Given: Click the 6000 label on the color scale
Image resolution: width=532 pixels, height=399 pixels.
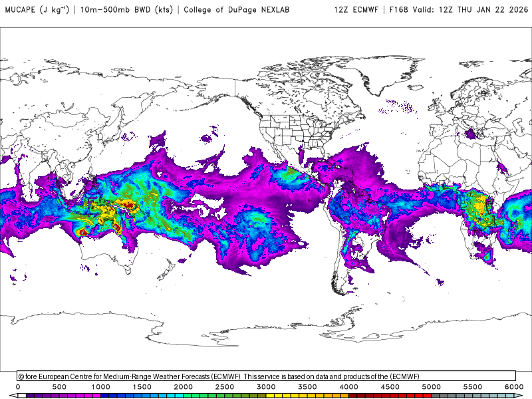Looking at the screenshot, I should point(514,387).
